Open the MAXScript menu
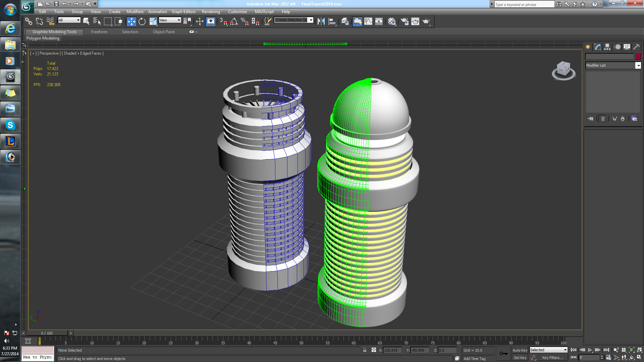The width and height of the screenshot is (644, 362). point(264,12)
